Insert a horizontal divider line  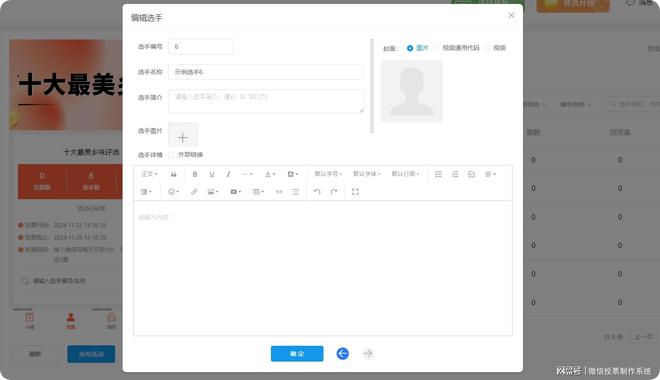pyautogui.click(x=296, y=192)
